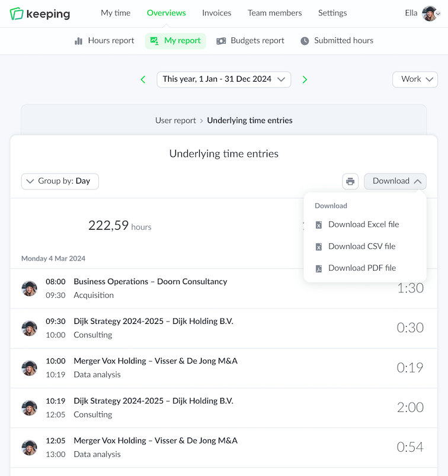
Task: Choose Download CSV file
Action: 364,246
